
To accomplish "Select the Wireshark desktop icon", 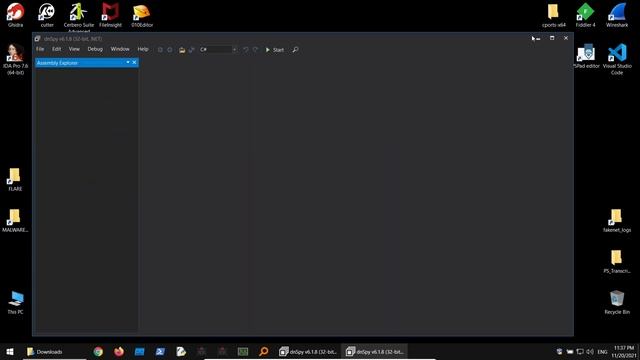I will (x=617, y=15).
